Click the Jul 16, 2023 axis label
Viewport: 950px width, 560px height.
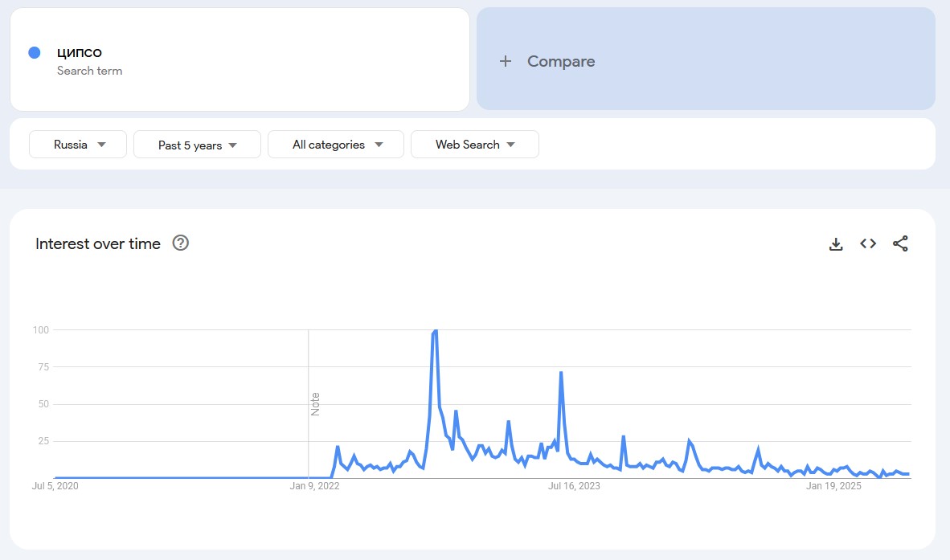[x=574, y=485]
